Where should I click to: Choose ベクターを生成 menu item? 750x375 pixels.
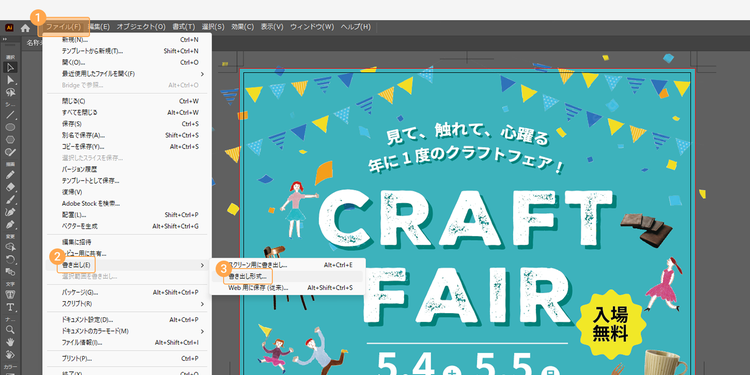coord(127,226)
